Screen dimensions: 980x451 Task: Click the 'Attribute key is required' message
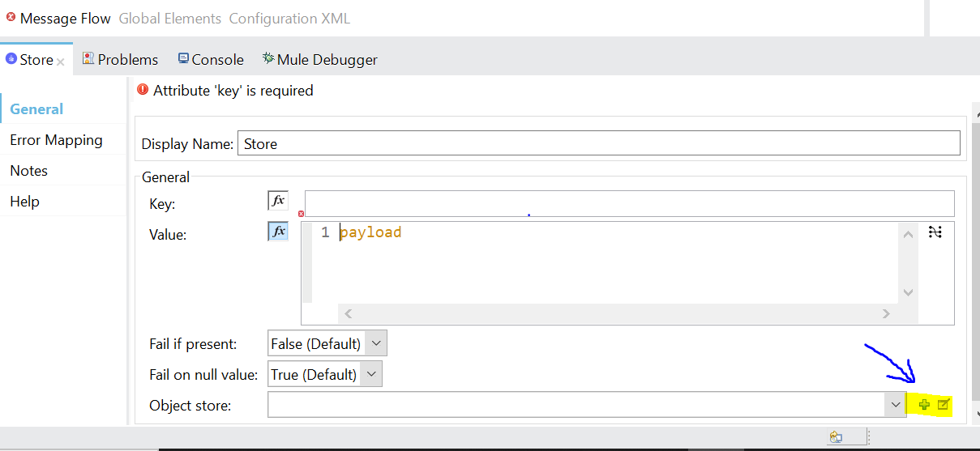tap(233, 90)
